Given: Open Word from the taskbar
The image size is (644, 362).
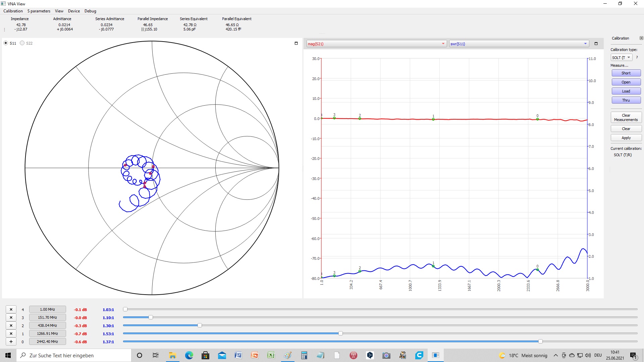Looking at the screenshot, I should [x=238, y=355].
